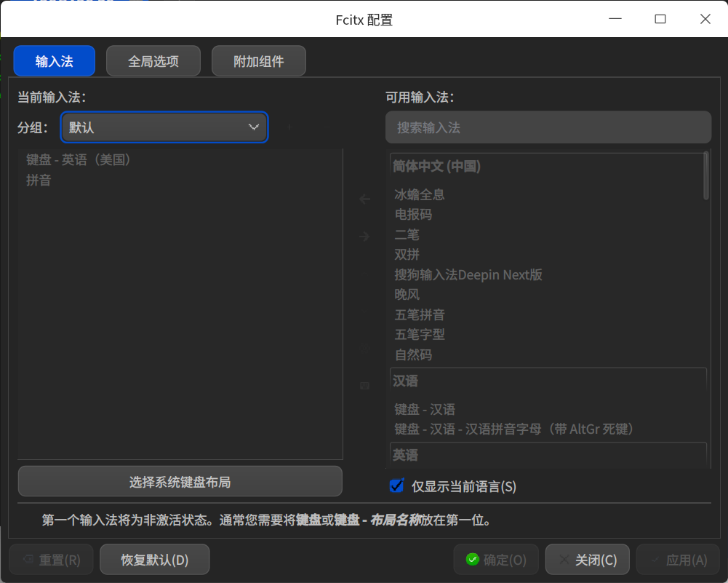
Task: Click the 英语 group header
Action: pyautogui.click(x=548, y=455)
